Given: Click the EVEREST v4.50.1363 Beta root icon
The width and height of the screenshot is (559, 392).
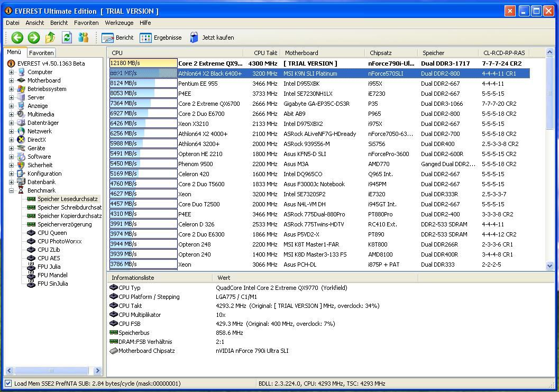Looking at the screenshot, I should 11,63.
